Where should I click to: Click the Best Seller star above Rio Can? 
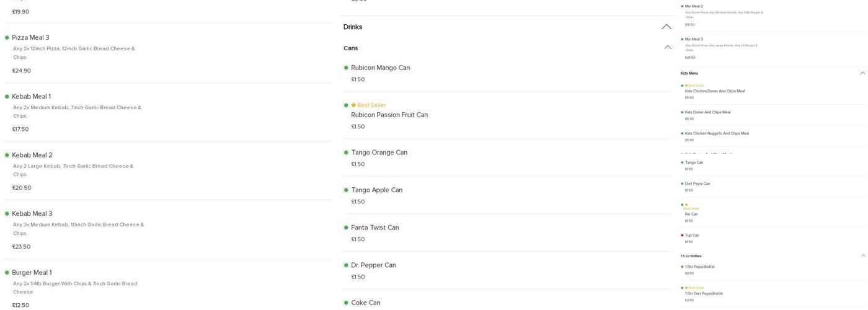(686, 205)
